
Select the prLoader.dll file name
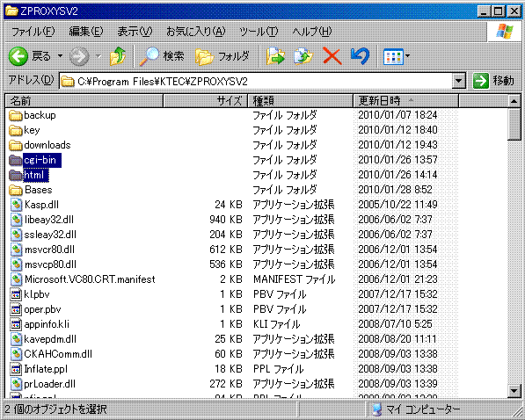(49, 384)
